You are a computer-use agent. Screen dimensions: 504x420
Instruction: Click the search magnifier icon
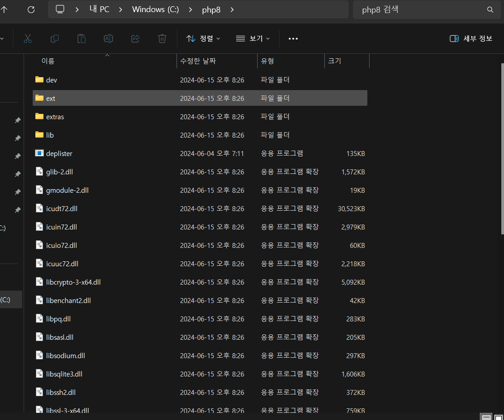point(490,10)
